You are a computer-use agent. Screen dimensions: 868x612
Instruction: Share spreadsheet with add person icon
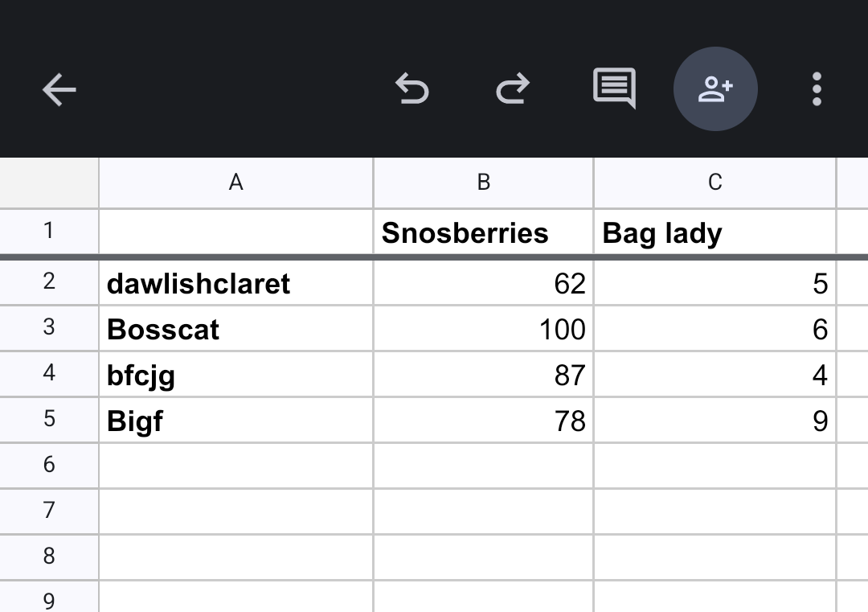[715, 88]
